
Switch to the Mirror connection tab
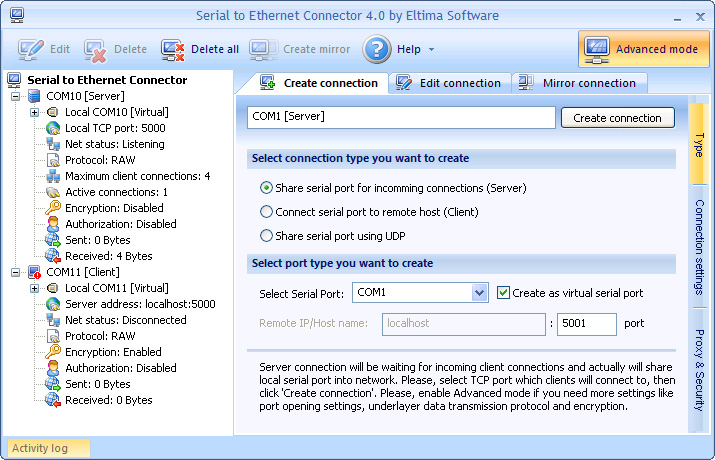(578, 83)
